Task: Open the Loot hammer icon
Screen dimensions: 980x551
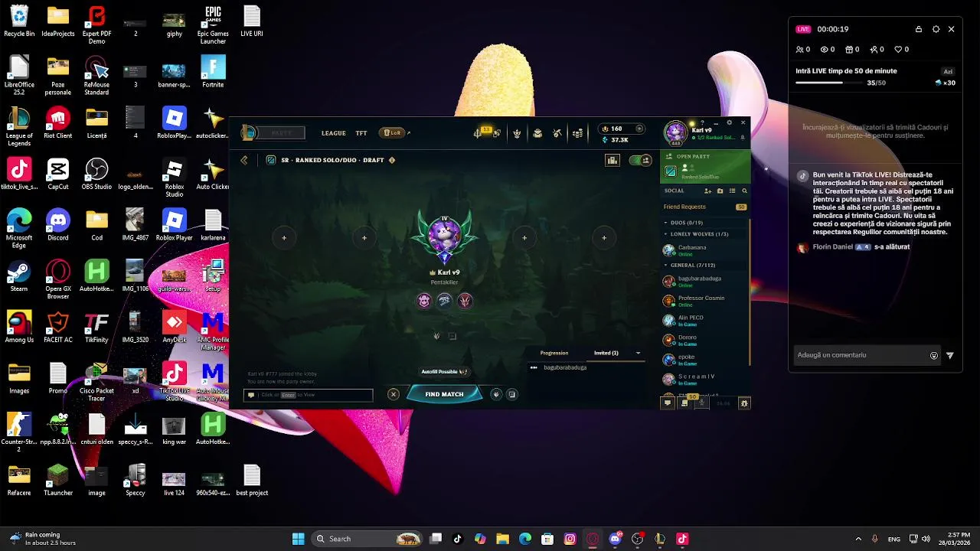Action: click(557, 133)
